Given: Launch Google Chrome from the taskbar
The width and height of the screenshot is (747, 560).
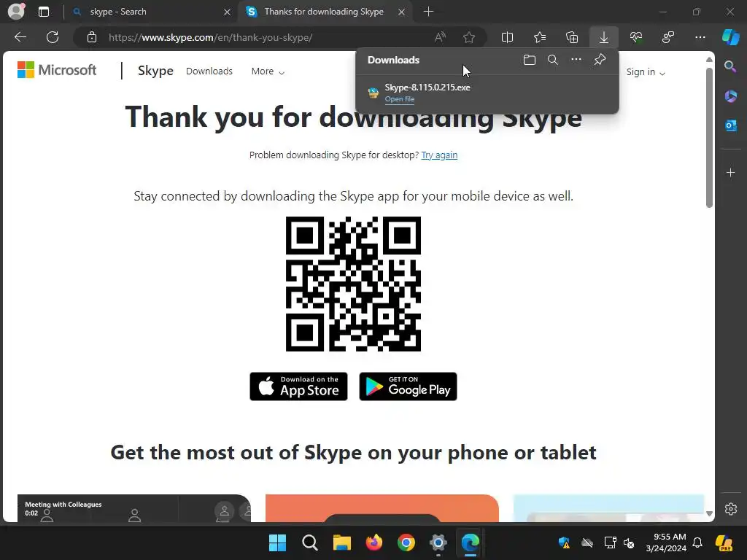Looking at the screenshot, I should (406, 542).
